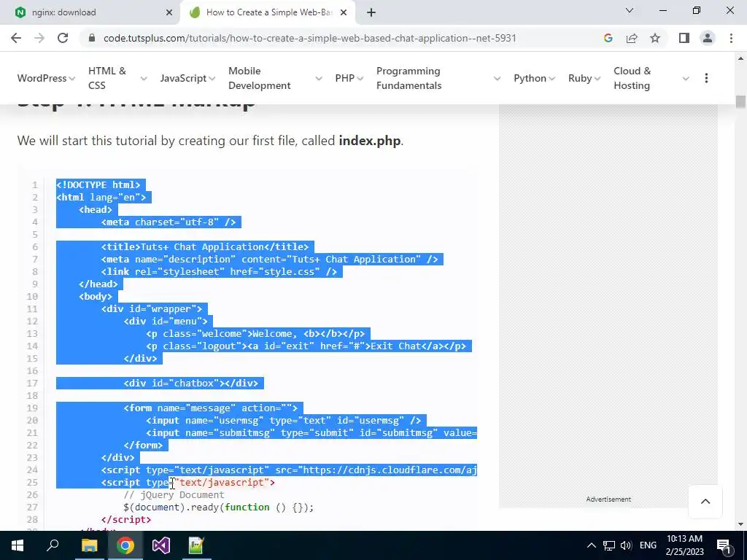The image size is (747, 560).
Task: Open Visual Studio from taskbar
Action: point(161,545)
